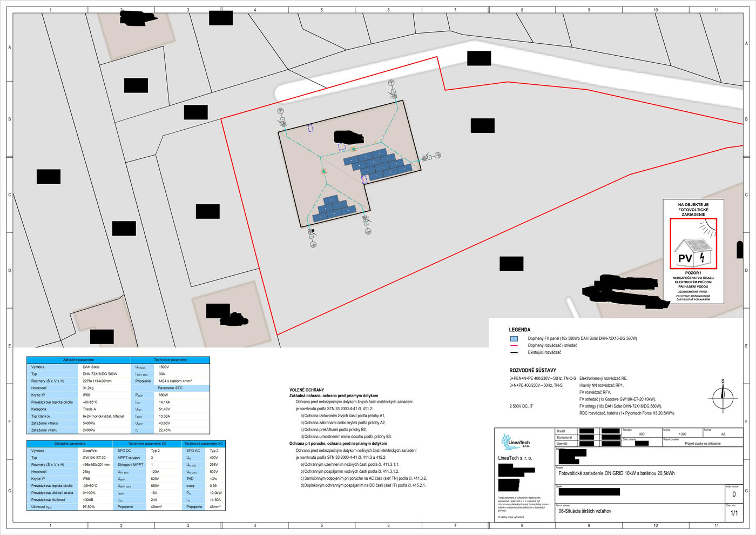Click the "Technické parametre DC" column header
756x535 pixels.
[x=147, y=444]
